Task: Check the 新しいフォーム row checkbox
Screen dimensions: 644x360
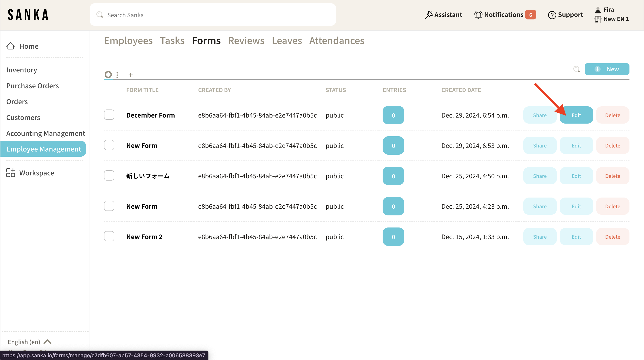Action: [x=109, y=176]
